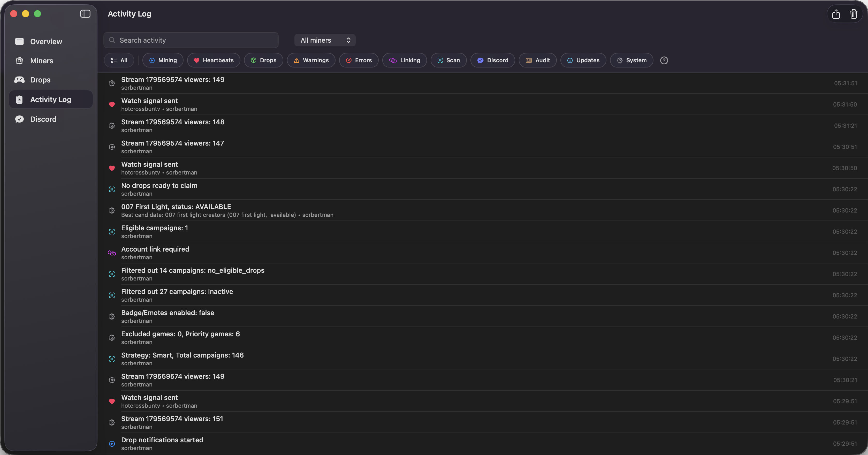Filter log by Scan
868x455 pixels.
448,60
